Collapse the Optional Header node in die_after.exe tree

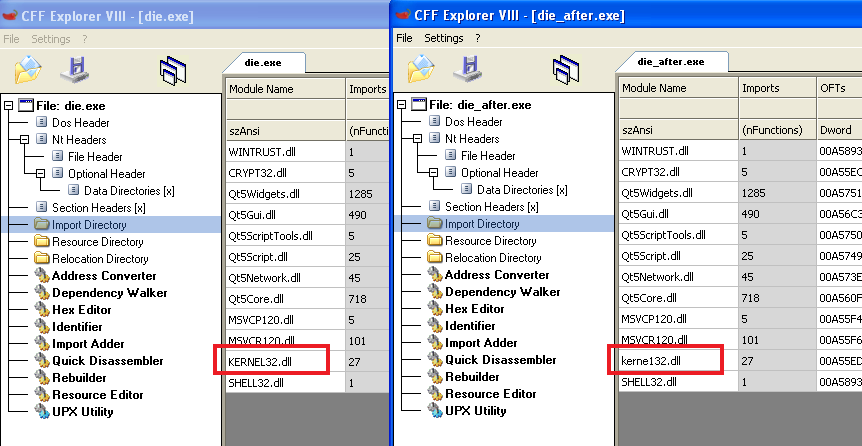tap(435, 173)
